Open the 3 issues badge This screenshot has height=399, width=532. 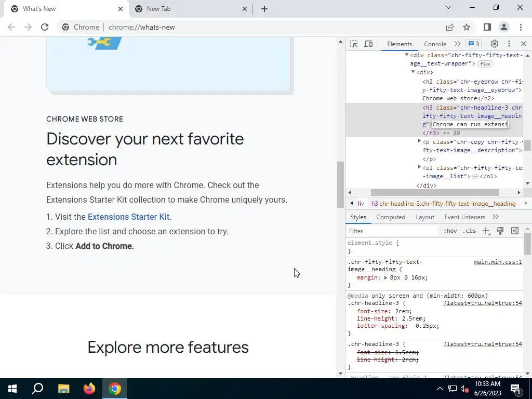coord(474,44)
